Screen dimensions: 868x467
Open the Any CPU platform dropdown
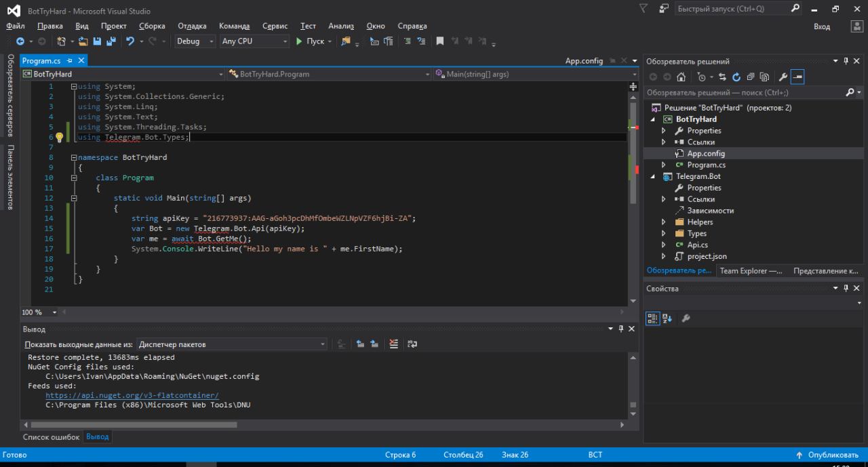click(x=254, y=41)
